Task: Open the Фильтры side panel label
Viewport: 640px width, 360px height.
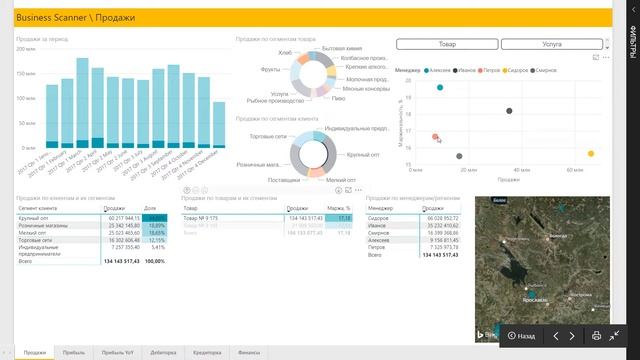Action: [633, 42]
